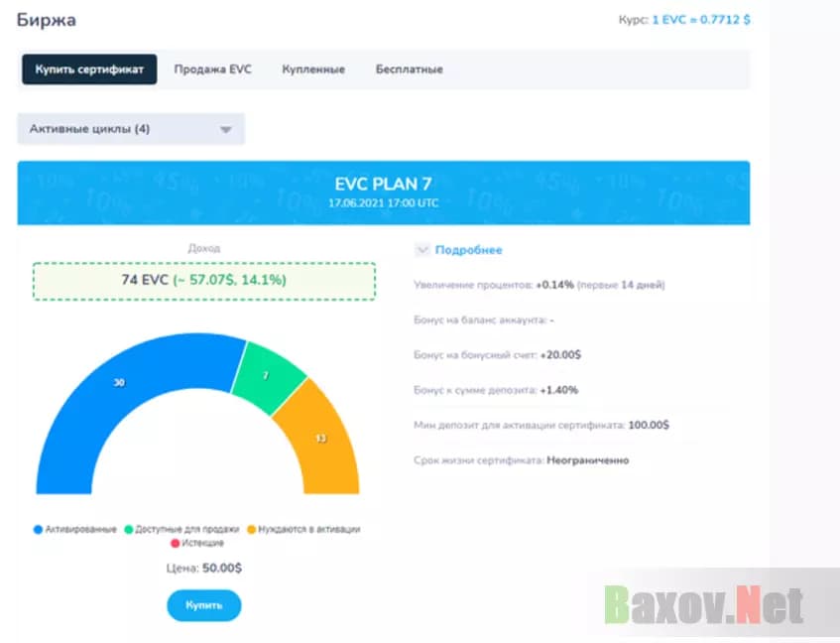Screen dimensions: 840x643
Task: Hide the Нуждаются в активации series via the legend
Action: 303,529
